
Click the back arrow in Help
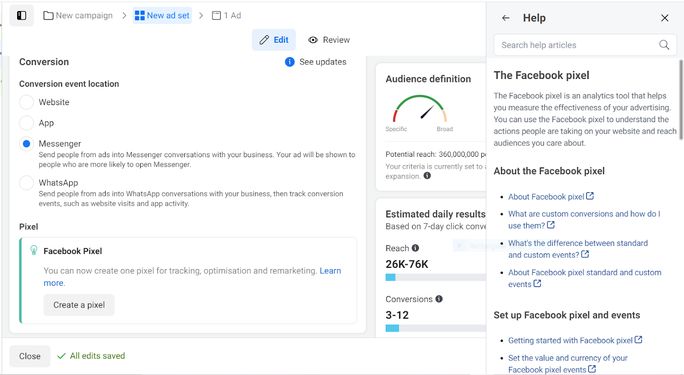coord(506,18)
